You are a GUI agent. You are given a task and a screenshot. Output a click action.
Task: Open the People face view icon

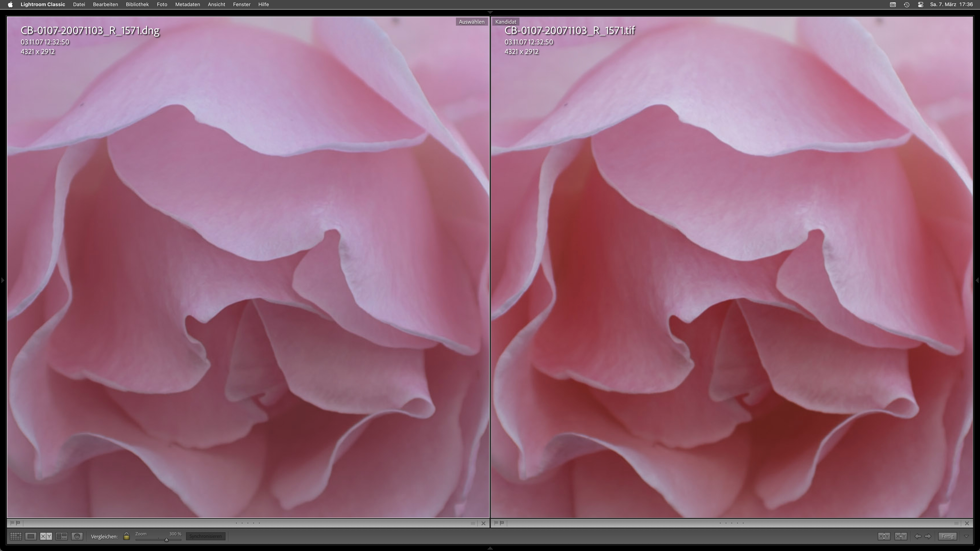[x=77, y=536]
